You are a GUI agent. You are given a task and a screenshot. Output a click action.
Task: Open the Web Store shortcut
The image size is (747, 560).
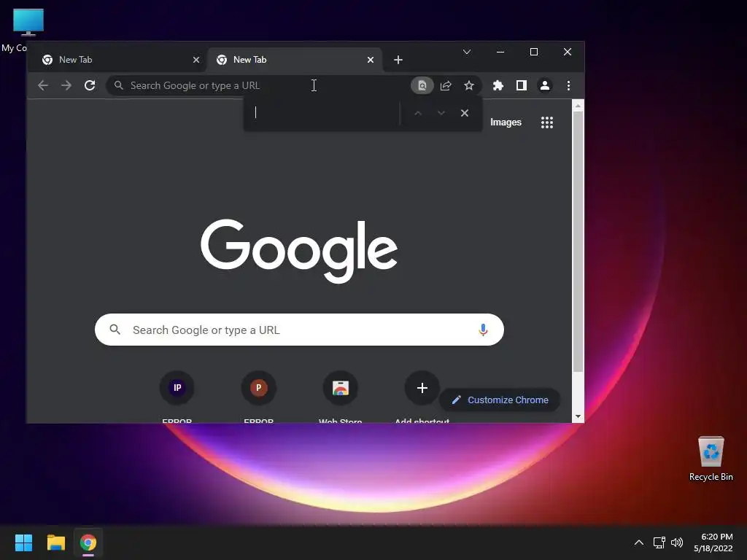pyautogui.click(x=340, y=388)
